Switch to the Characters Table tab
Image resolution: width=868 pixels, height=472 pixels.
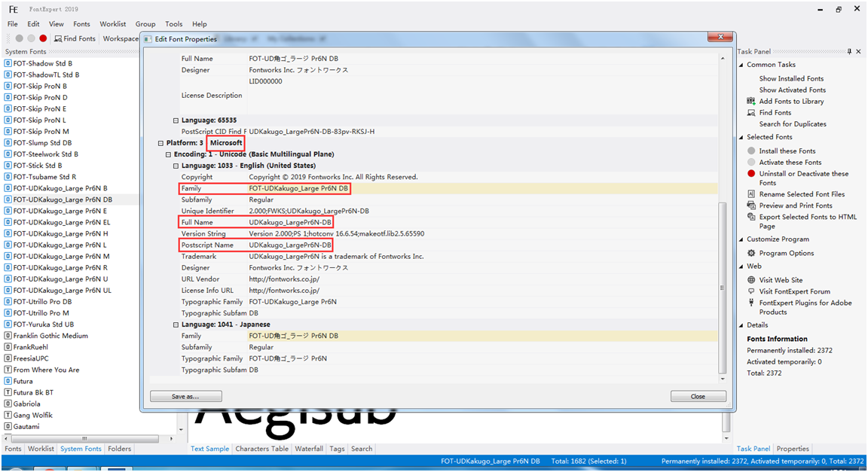[x=262, y=449]
